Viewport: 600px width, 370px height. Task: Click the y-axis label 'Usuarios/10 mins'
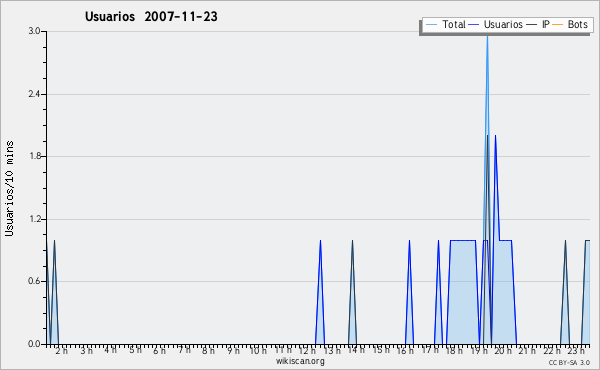click(9, 188)
